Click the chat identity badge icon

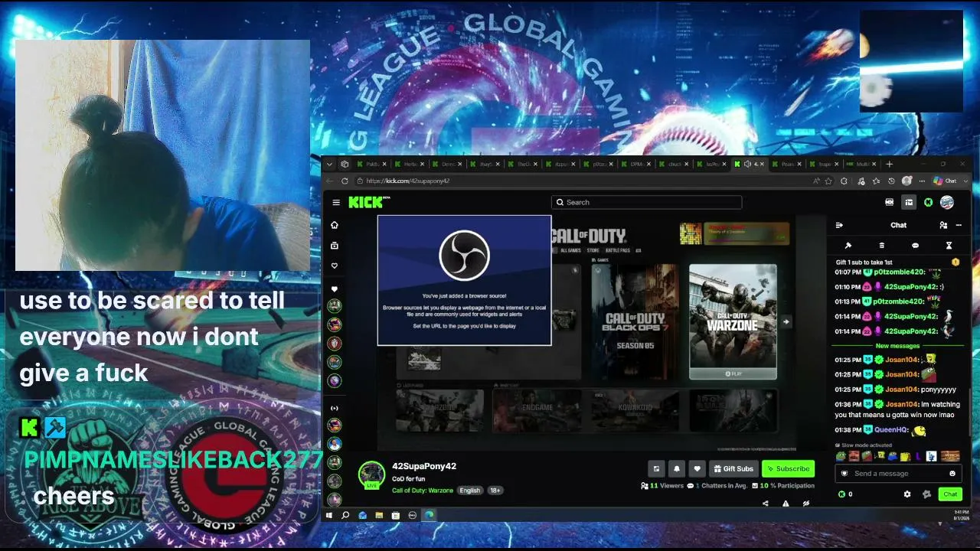tap(844, 474)
